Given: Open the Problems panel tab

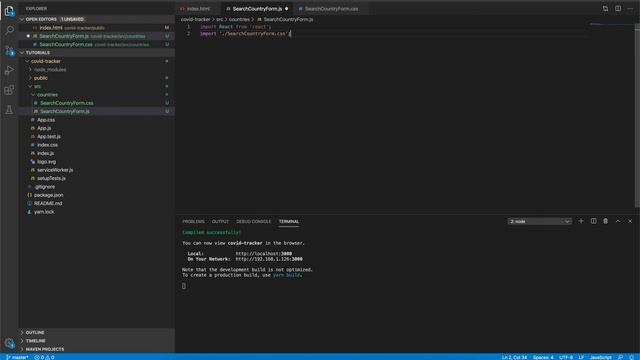Looking at the screenshot, I should 193,222.
